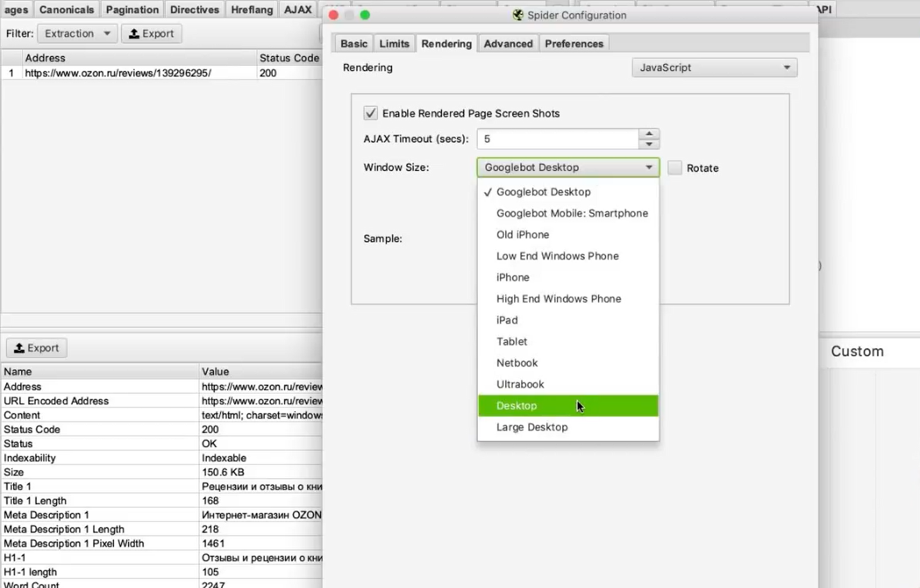
Task: Open the Hreflang tab
Action: point(251,10)
